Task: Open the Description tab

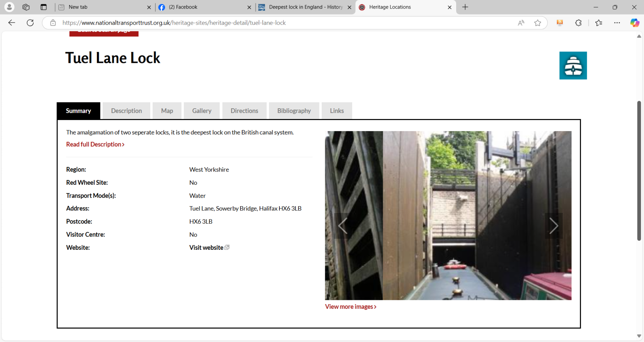Action: [x=126, y=111]
